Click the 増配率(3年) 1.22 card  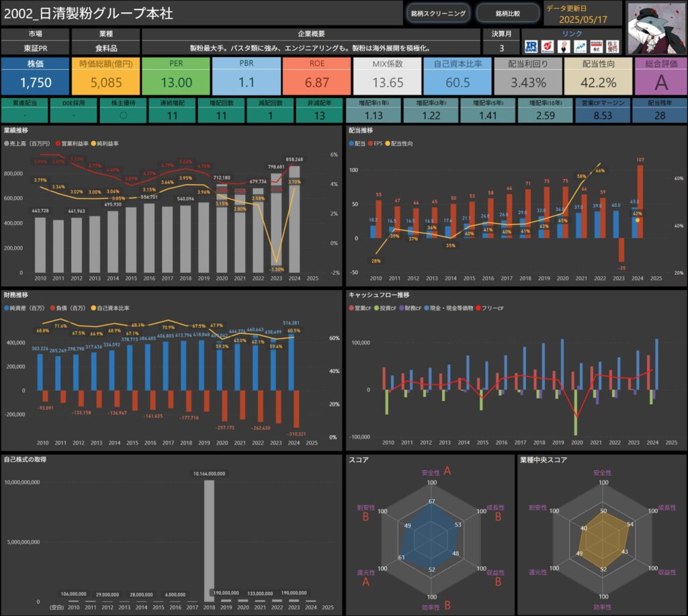pyautogui.click(x=431, y=111)
